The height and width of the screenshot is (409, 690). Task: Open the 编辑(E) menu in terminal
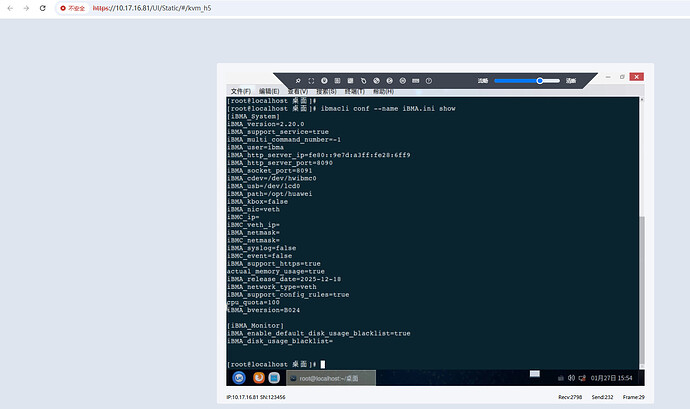269,91
